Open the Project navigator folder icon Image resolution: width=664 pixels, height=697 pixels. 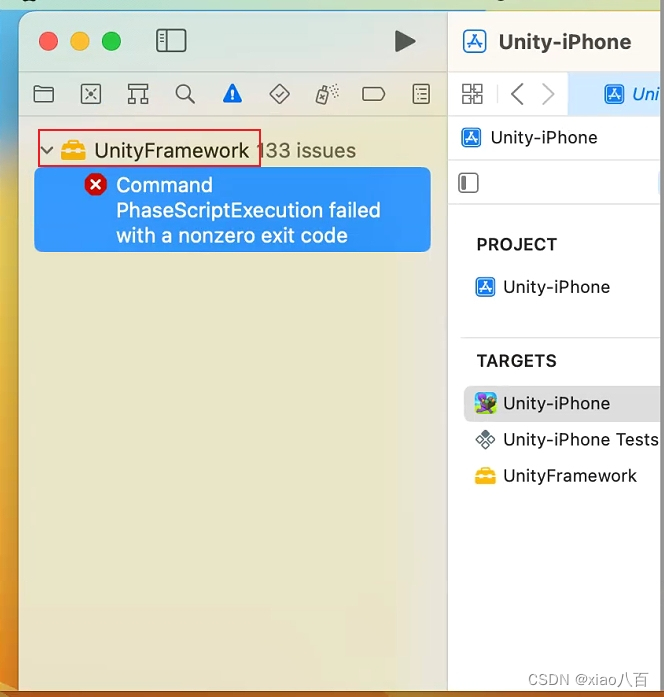(44, 94)
